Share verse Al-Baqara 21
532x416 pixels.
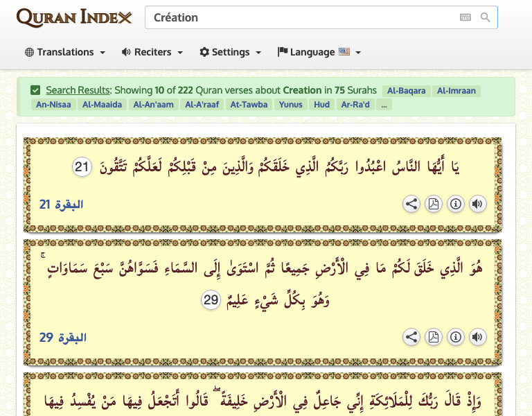click(411, 204)
